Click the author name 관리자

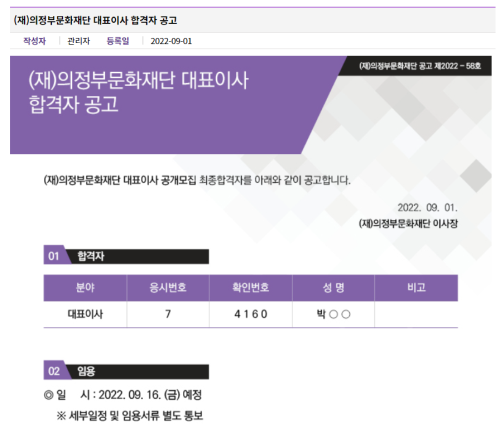(x=79, y=41)
